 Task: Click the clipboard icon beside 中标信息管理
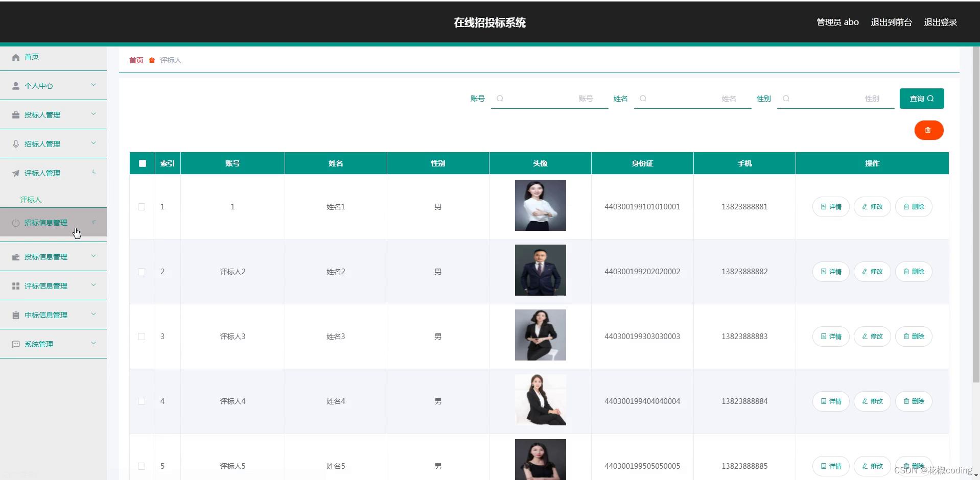(x=16, y=315)
